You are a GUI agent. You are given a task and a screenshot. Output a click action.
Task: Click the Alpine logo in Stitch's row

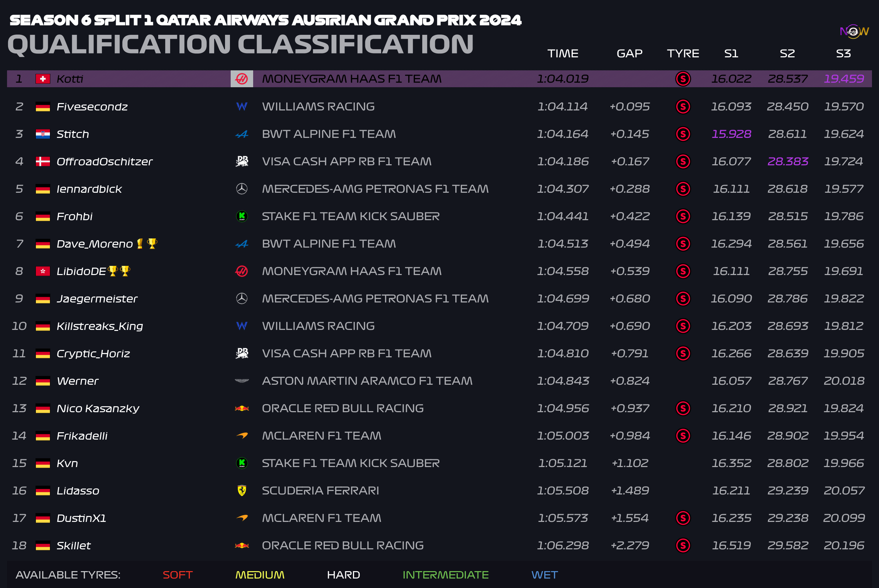click(242, 134)
